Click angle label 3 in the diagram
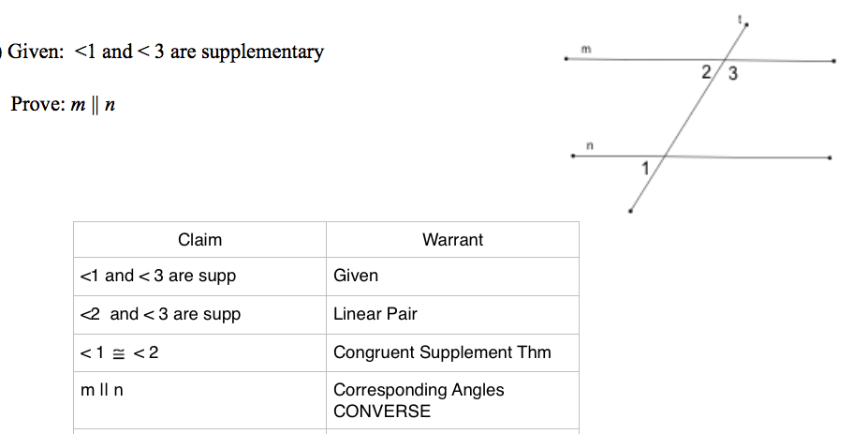 tap(732, 75)
